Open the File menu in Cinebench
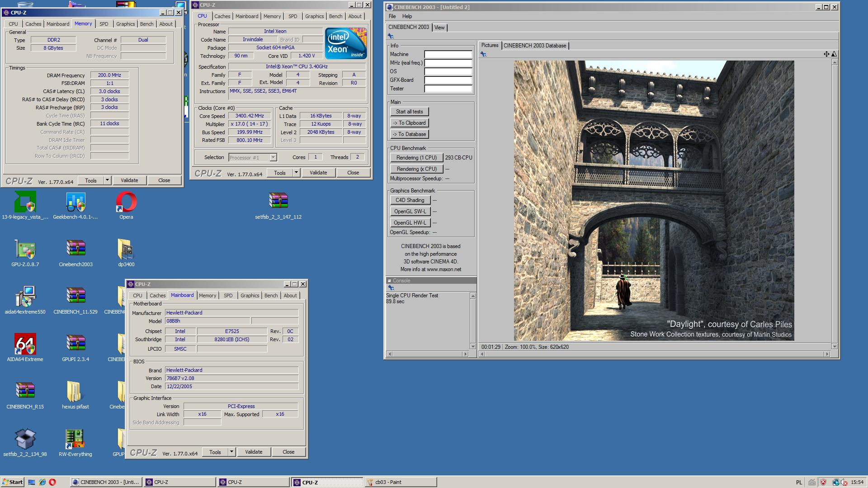This screenshot has width=868, height=488. [392, 16]
